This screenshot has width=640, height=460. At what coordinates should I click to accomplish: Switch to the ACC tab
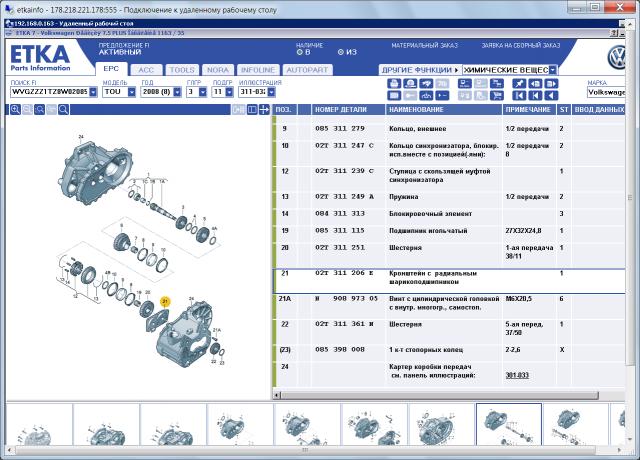click(146, 70)
